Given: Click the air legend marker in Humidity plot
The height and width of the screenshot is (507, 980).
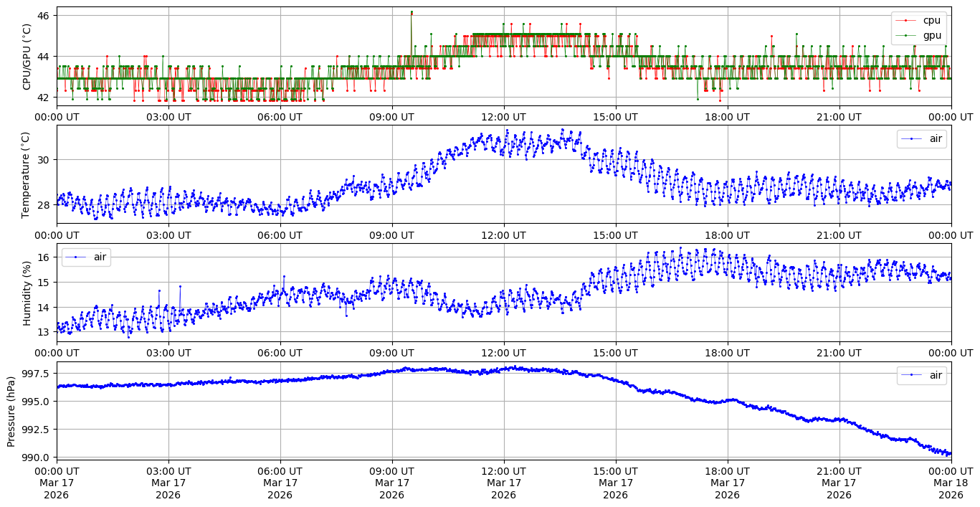Looking at the screenshot, I should [76, 257].
